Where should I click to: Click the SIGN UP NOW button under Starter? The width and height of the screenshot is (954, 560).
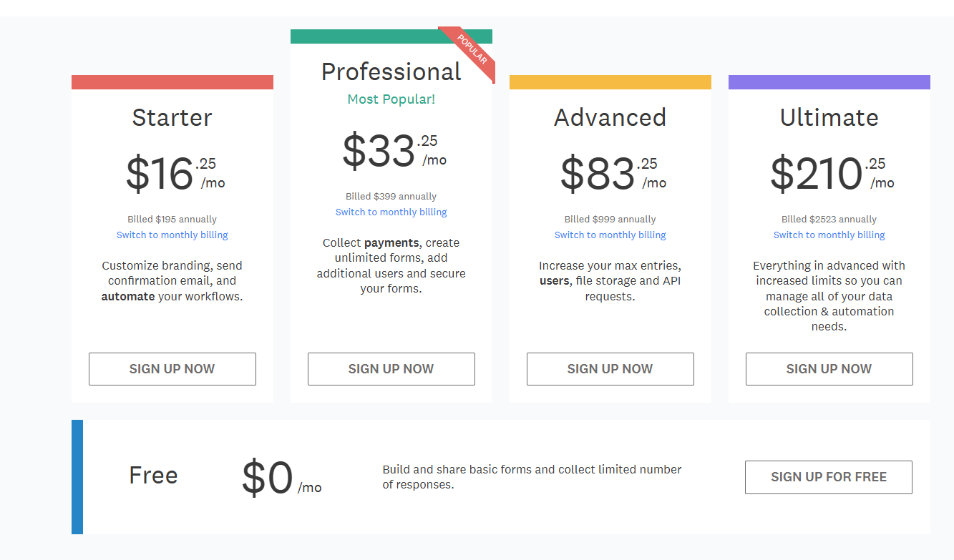coord(172,368)
